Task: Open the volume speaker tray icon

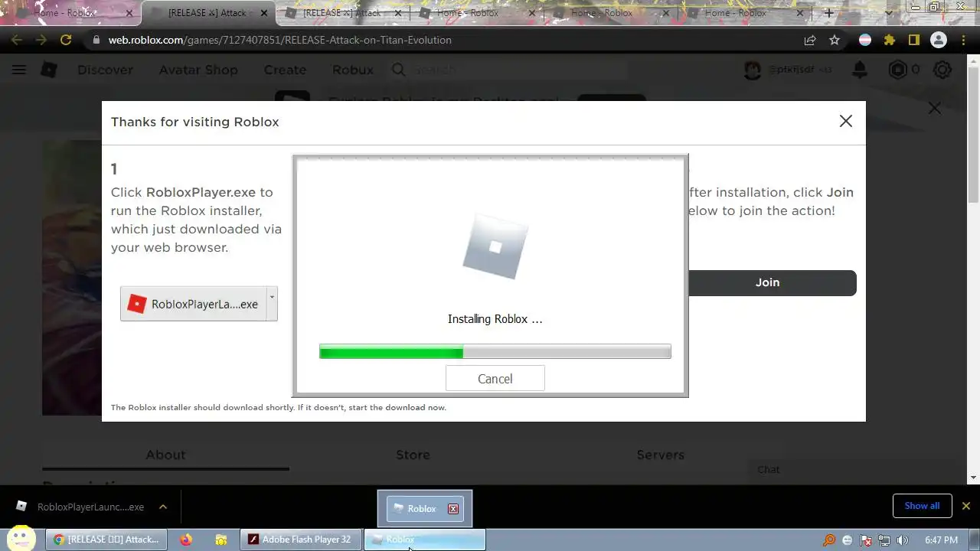Action: click(x=903, y=540)
